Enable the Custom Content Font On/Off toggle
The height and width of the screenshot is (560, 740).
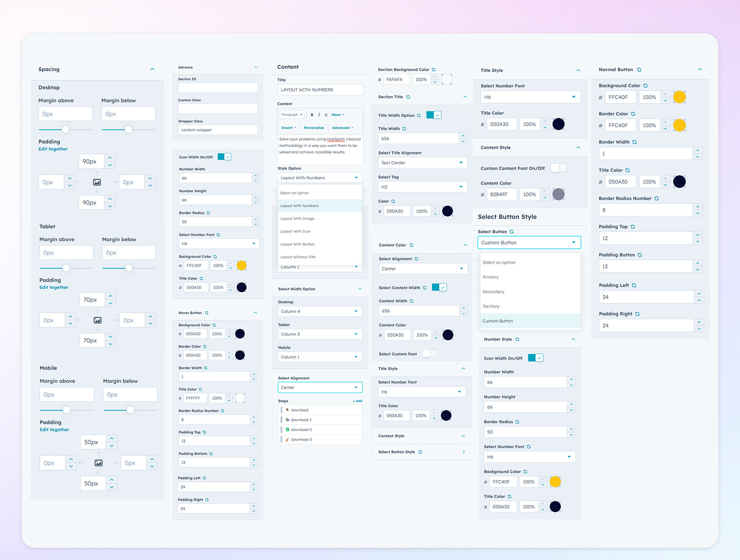pyautogui.click(x=559, y=168)
